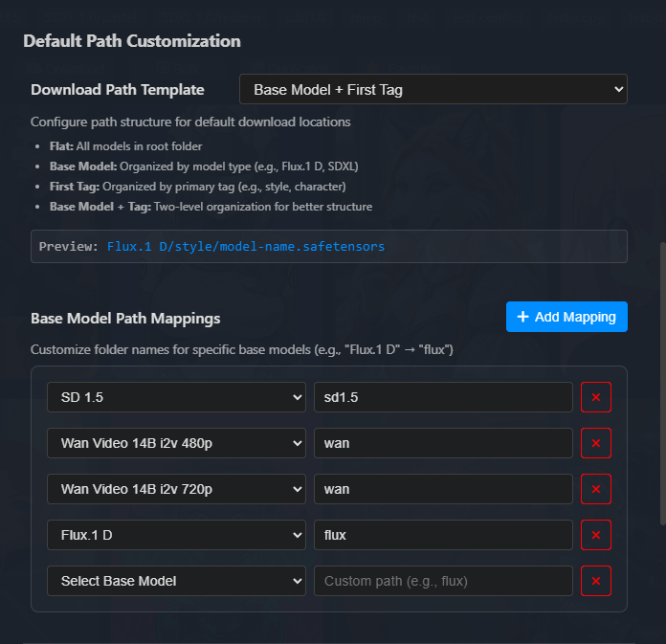Remove the Wan Video 480p mapping
This screenshot has height=644, width=666.
[595, 443]
